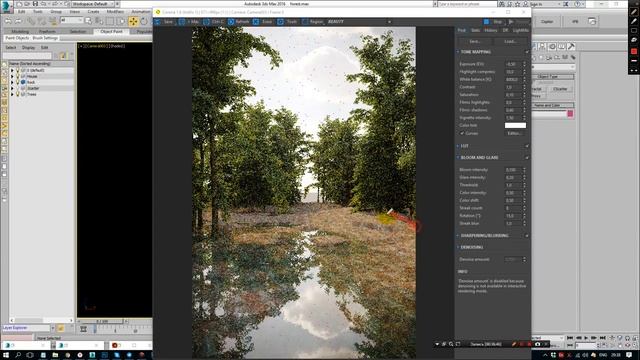This screenshot has height=360, width=640.
Task: Expand the Trees layer tree arrow
Action: (12, 94)
